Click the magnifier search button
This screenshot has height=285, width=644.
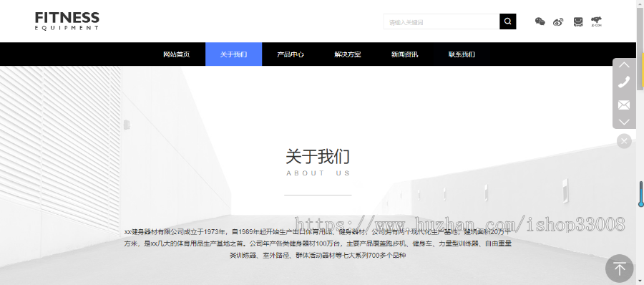tap(507, 21)
